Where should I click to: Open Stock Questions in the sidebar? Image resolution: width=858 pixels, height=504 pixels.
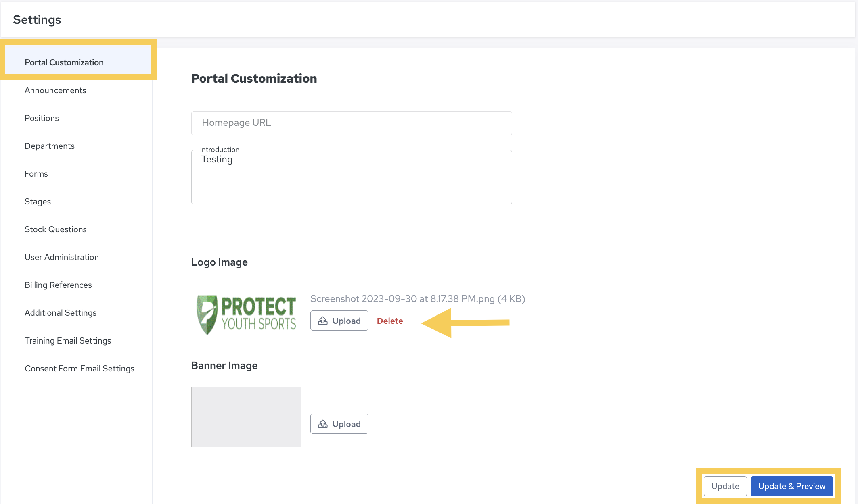tap(56, 229)
